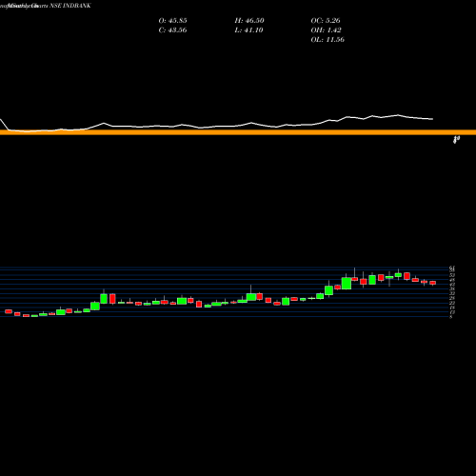The width and height of the screenshot is (476, 476).
Task: Select the high value H: 46.50
Action: coord(249,21)
